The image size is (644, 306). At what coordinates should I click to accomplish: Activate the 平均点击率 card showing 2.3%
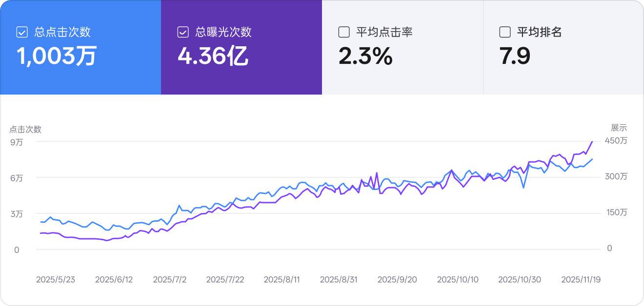tap(402, 47)
